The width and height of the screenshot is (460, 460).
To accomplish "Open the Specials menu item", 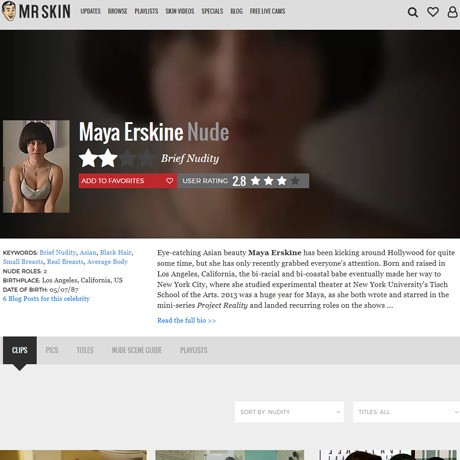I will pos(212,11).
